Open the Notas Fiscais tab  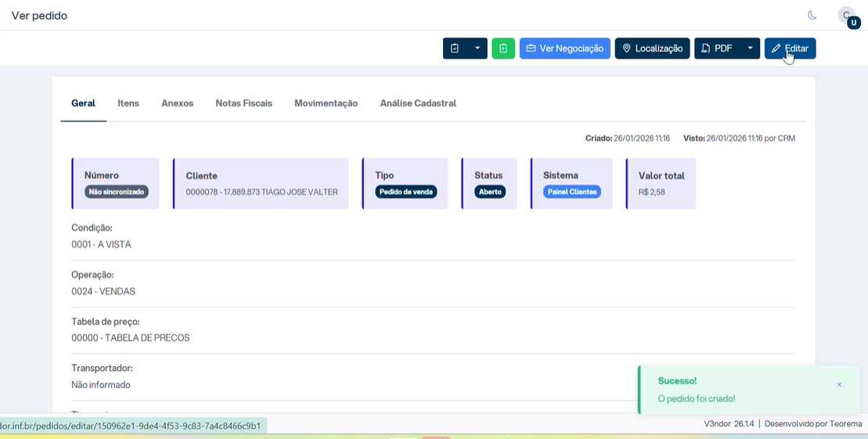click(x=244, y=103)
